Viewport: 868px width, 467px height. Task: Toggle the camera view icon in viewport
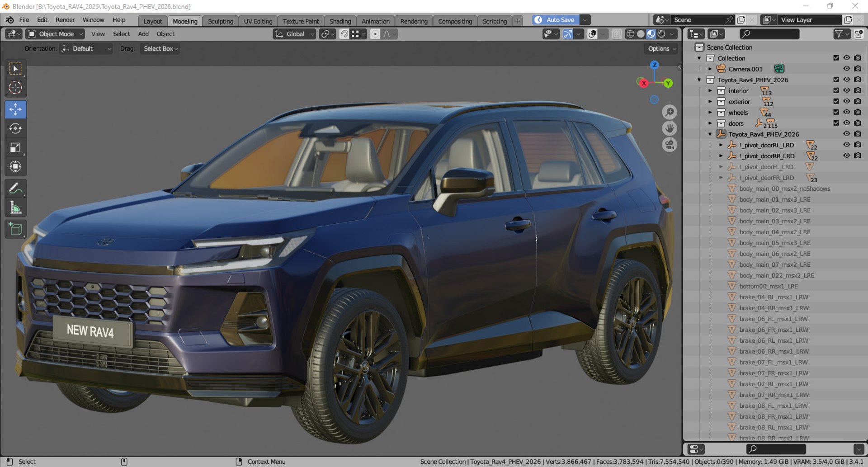[x=669, y=145]
